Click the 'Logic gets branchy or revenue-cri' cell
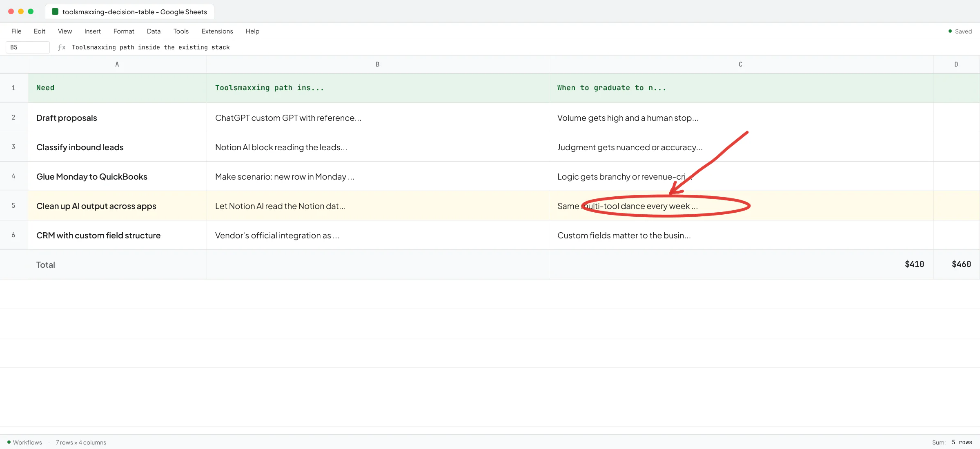980x449 pixels. click(741, 176)
